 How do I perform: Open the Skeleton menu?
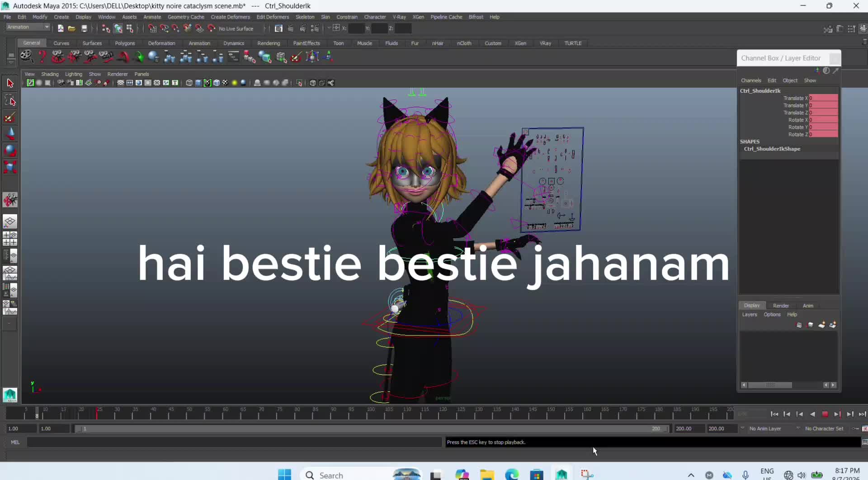click(305, 17)
